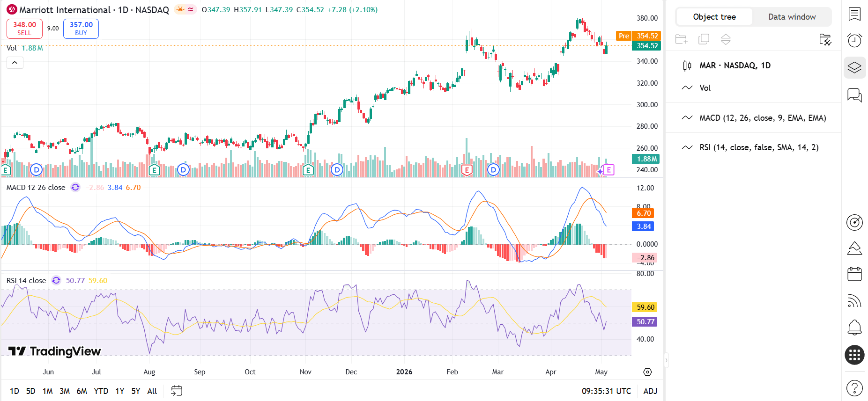Open the Alerts clock icon
868x401 pixels.
pyautogui.click(x=854, y=41)
